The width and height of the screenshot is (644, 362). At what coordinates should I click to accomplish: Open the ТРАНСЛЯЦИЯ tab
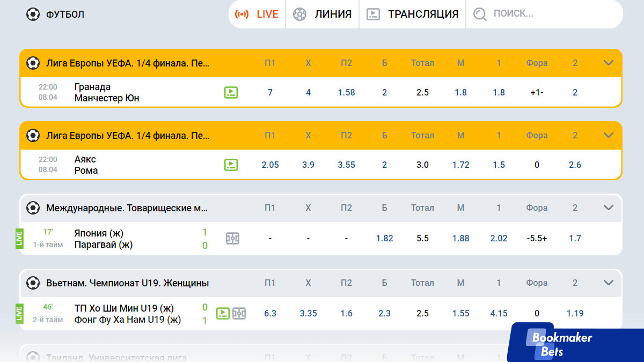(x=413, y=14)
